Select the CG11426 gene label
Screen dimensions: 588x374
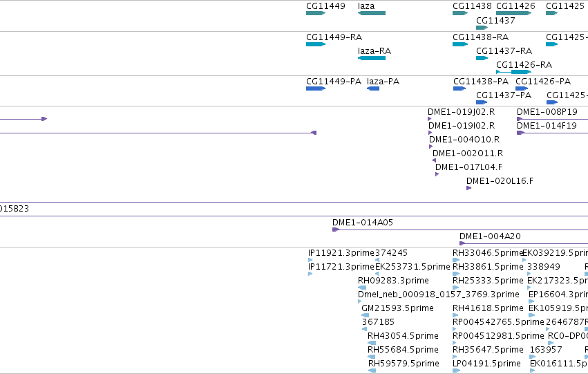tap(515, 6)
